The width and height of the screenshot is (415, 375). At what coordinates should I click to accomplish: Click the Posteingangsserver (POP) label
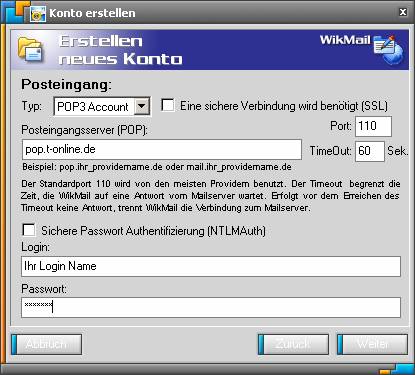click(84, 130)
